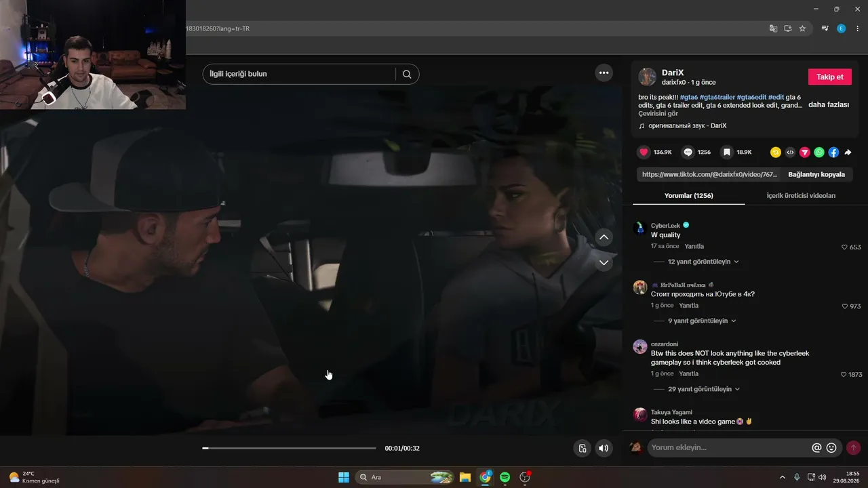Show hidden system tray icons
The width and height of the screenshot is (868, 488).
click(x=782, y=477)
